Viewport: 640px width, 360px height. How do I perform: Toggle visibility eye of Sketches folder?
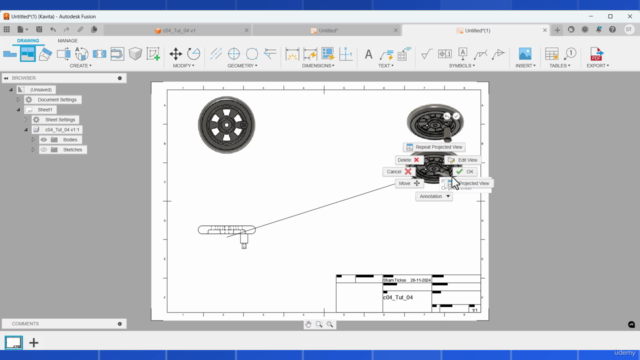click(x=44, y=150)
